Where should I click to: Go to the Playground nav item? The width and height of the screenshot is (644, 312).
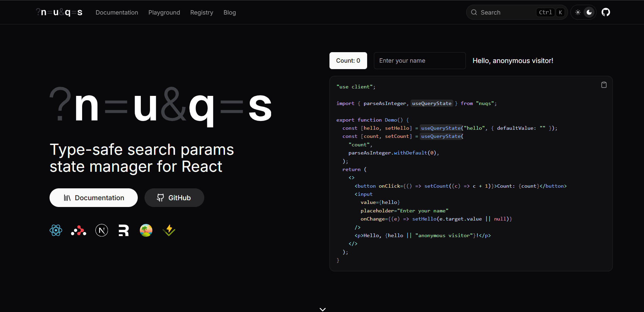[164, 13]
